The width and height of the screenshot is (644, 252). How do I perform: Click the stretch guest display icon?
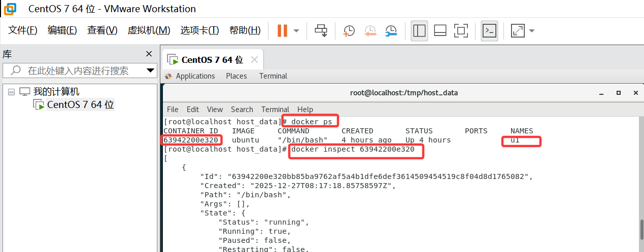coord(518,30)
